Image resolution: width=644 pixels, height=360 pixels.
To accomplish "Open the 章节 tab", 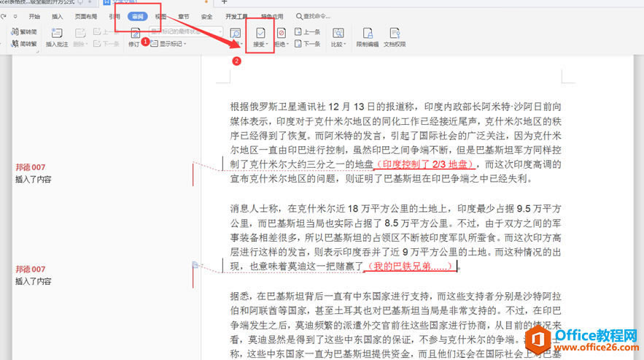I will [x=184, y=17].
